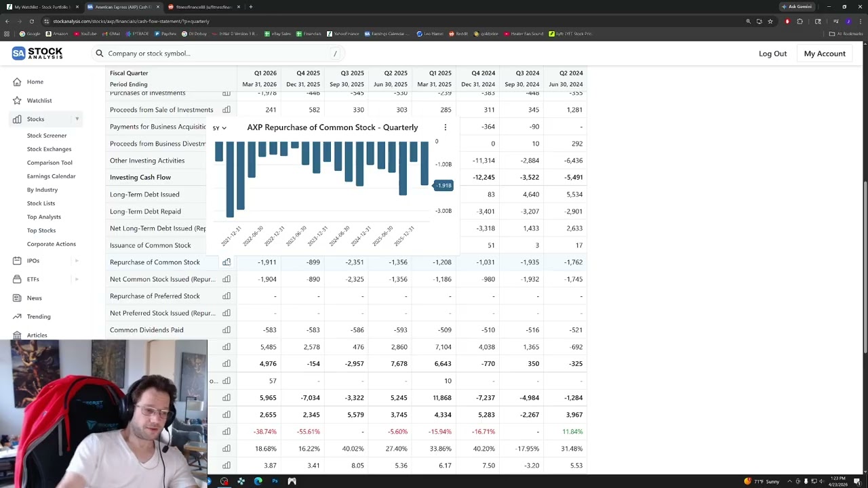Click the Investing Cash Flow row label

click(140, 178)
